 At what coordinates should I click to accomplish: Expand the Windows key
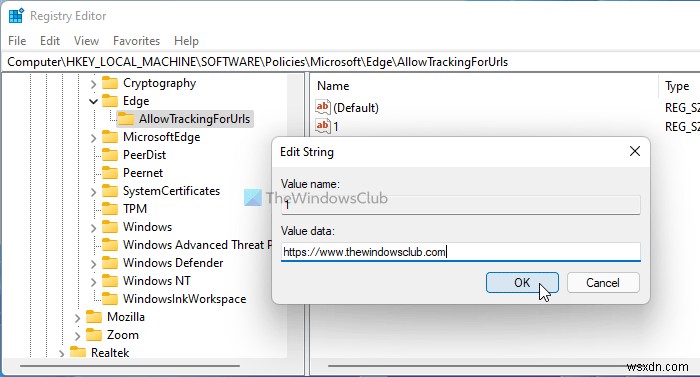(93, 227)
